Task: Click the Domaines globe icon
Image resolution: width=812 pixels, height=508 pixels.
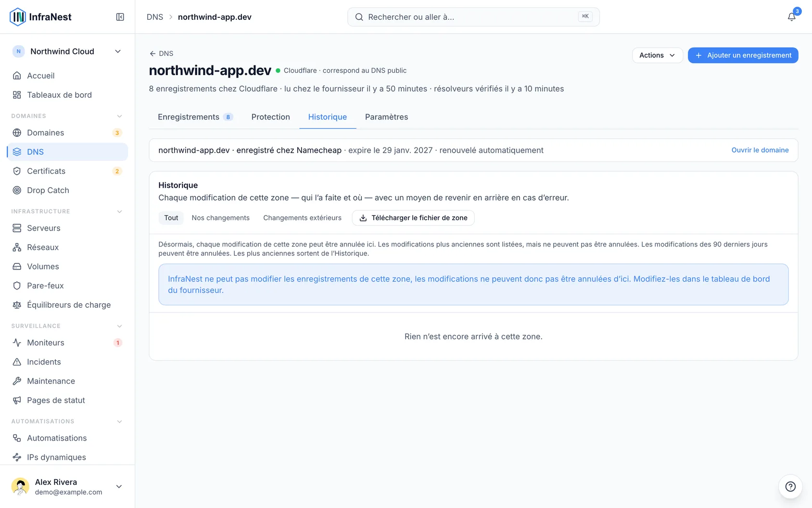Action: tap(17, 132)
